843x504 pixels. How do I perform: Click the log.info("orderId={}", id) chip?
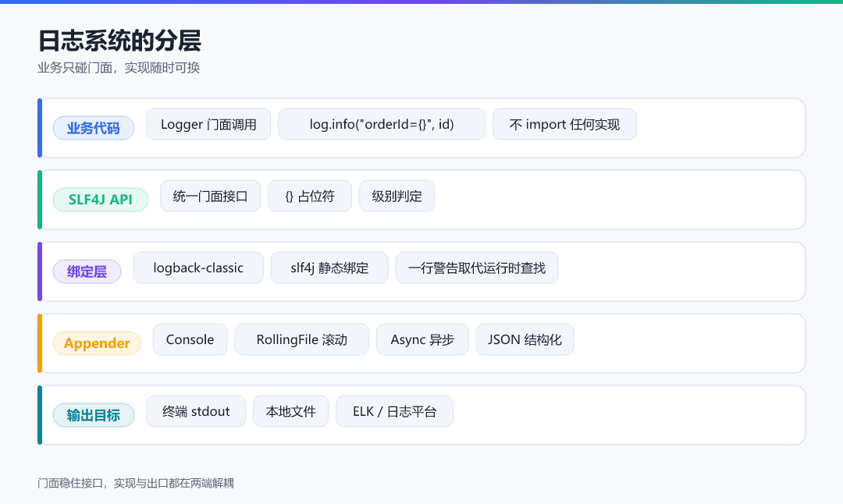tap(382, 124)
